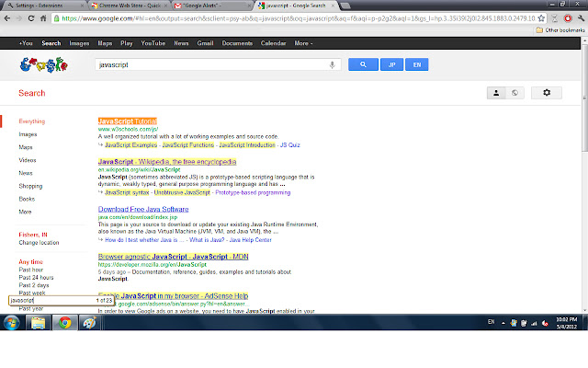Click Change location in sidebar
Viewport: 588px width, 368px height.
39,243
